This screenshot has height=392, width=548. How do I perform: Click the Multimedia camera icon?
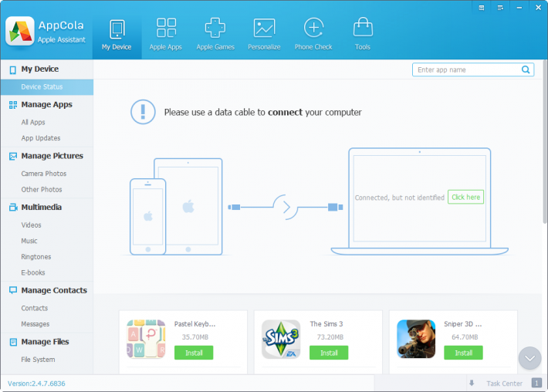tap(13, 207)
